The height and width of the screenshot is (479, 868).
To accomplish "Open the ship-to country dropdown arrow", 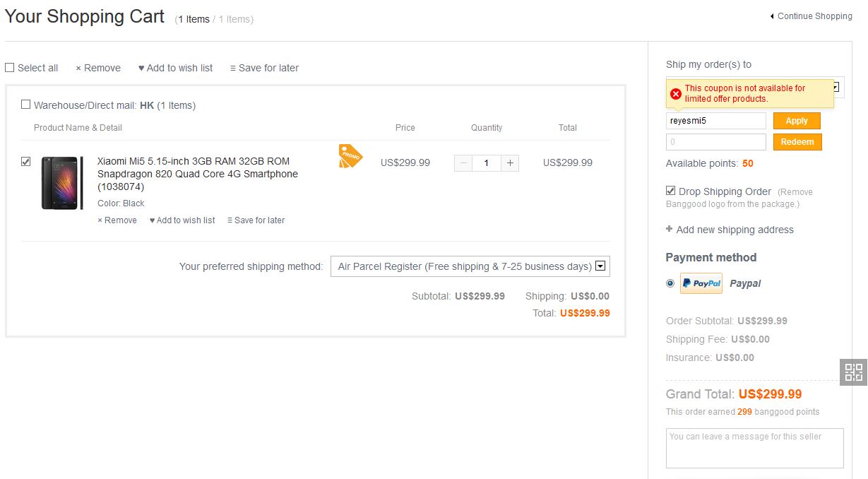I will click(836, 87).
